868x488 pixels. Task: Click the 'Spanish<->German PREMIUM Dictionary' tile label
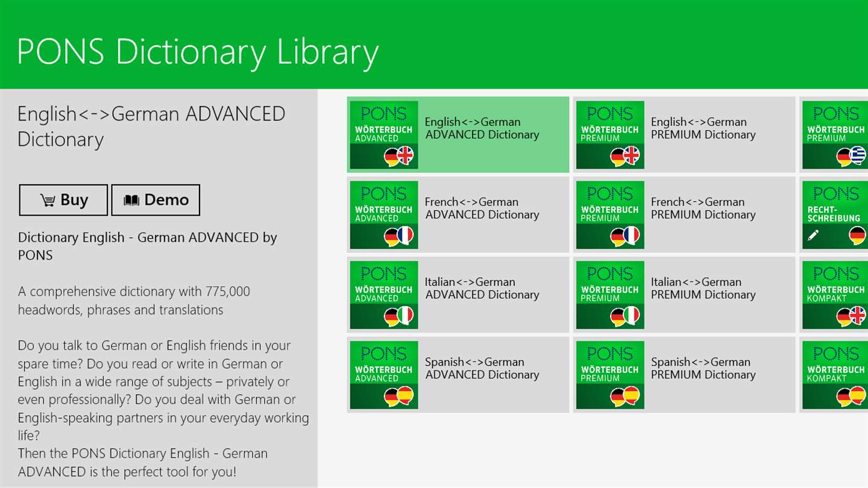(703, 369)
